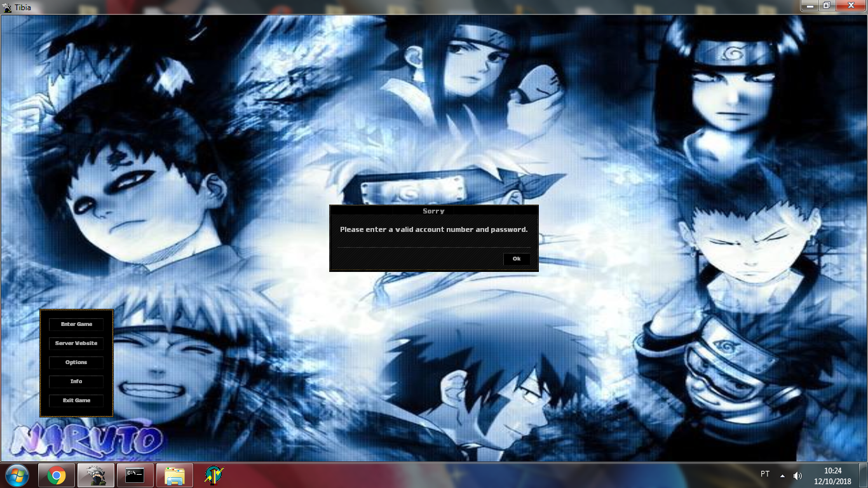The width and height of the screenshot is (868, 488).
Task: Click the Sorry dialog title bar
Action: pyautogui.click(x=434, y=210)
